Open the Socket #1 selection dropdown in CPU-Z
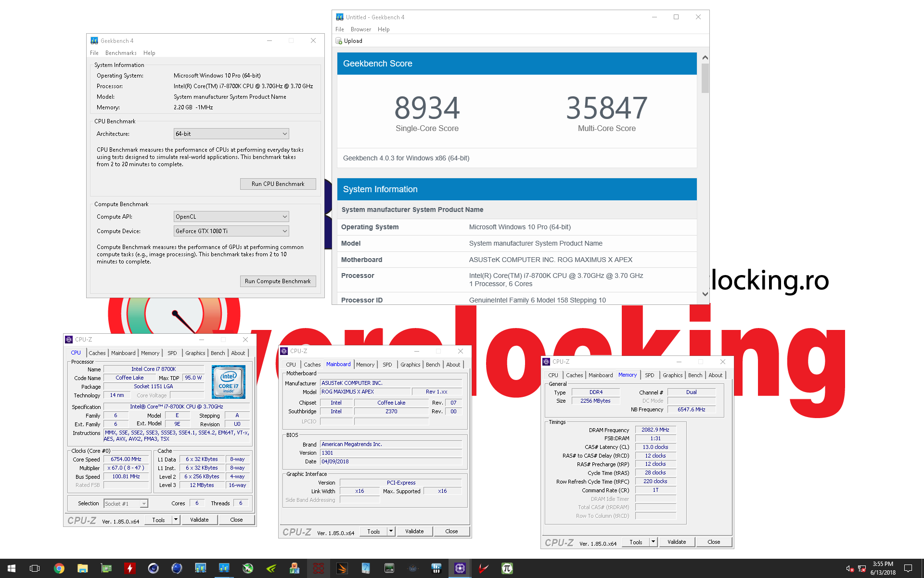Viewport: 924px width, 578px height. coord(126,504)
